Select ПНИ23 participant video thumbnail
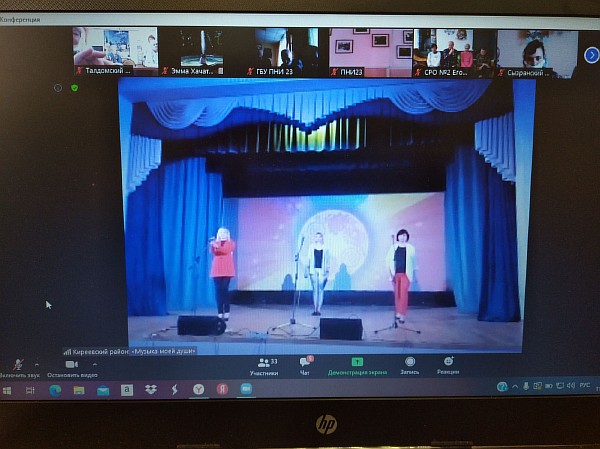The height and width of the screenshot is (449, 600). [x=371, y=53]
